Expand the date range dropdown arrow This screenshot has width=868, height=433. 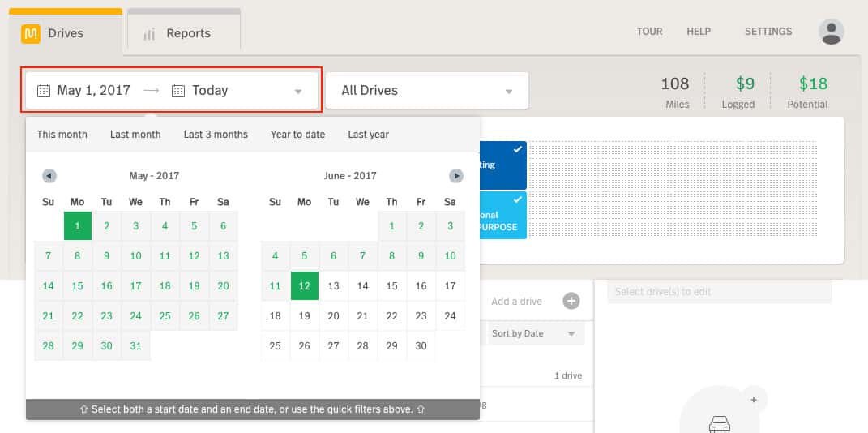(297, 92)
